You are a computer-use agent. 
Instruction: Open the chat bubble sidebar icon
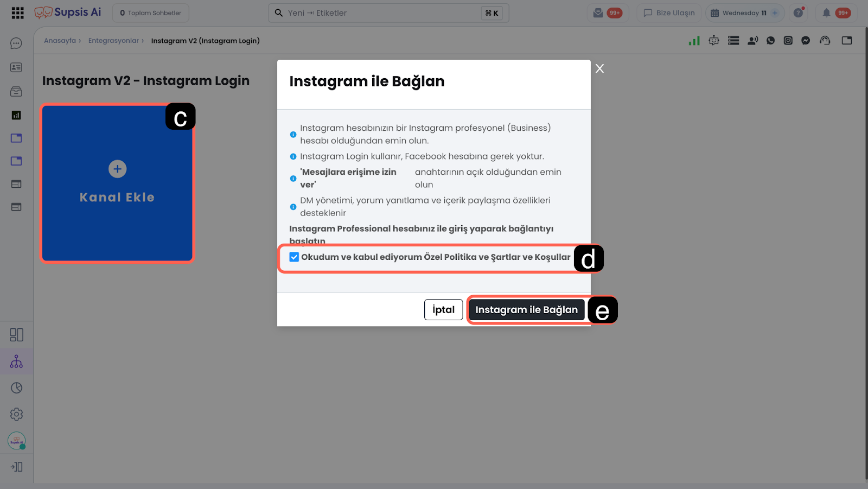(x=16, y=43)
